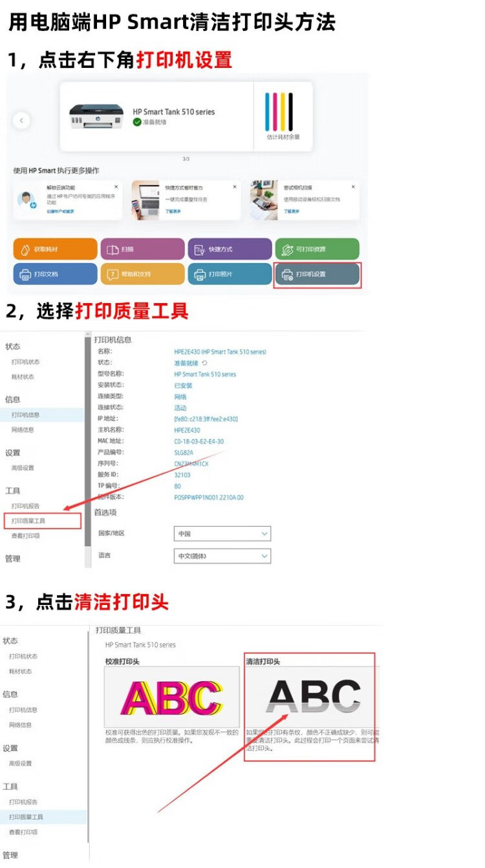Image resolution: width=485 pixels, height=868 pixels.
Task: Open the 可打印资源 green tile
Action: pyautogui.click(x=317, y=249)
